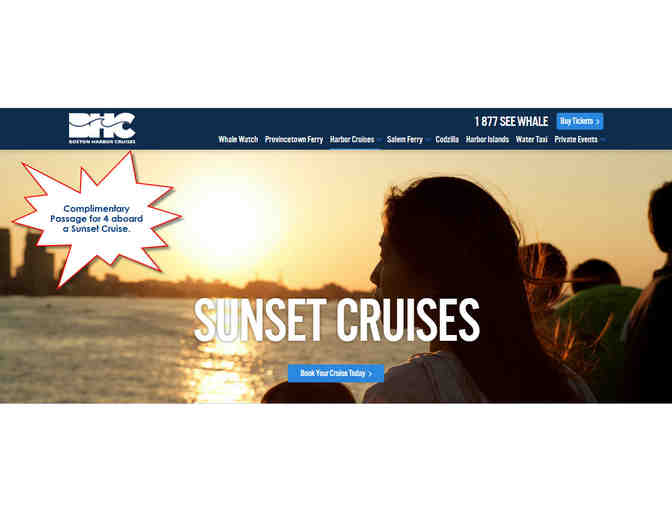Click the Complimentary Passage starburst badge
The width and height of the screenshot is (672, 510).
pyautogui.click(x=97, y=219)
